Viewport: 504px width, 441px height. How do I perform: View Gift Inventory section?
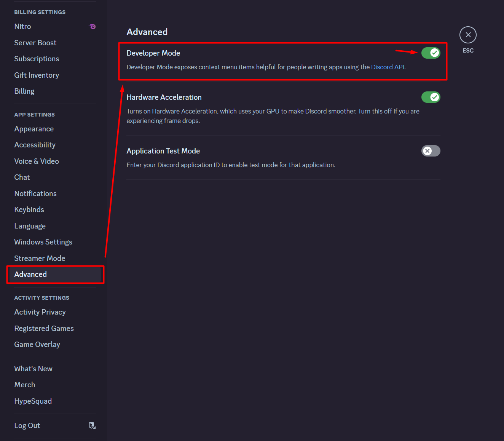tap(37, 75)
